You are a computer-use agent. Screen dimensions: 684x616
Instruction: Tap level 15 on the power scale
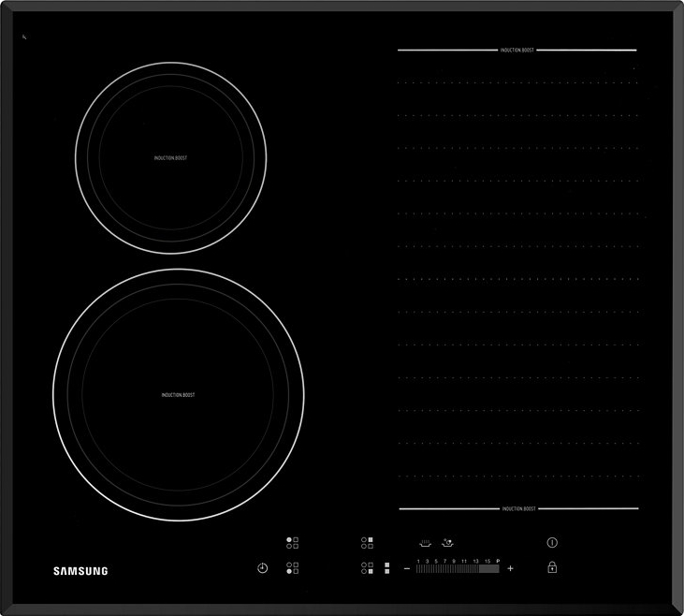click(x=488, y=561)
